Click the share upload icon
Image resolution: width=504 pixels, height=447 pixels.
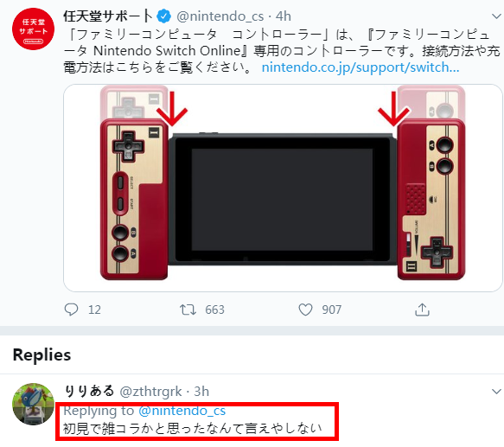click(x=422, y=310)
